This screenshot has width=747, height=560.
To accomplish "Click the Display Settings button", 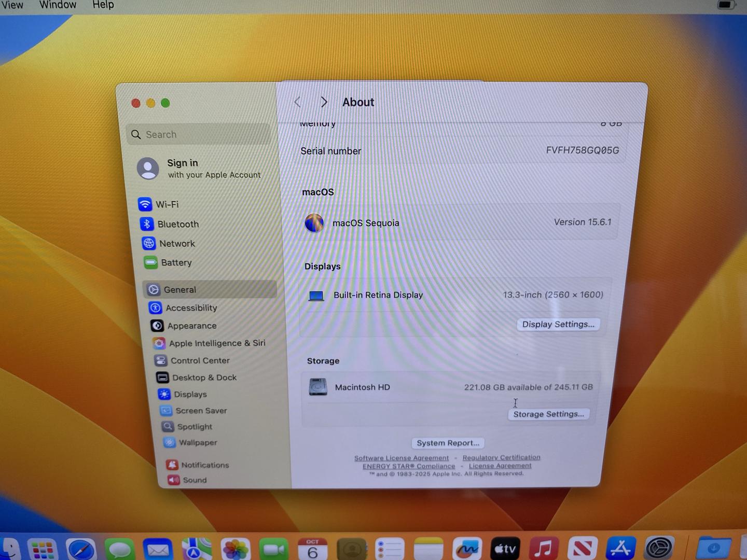I will click(558, 325).
